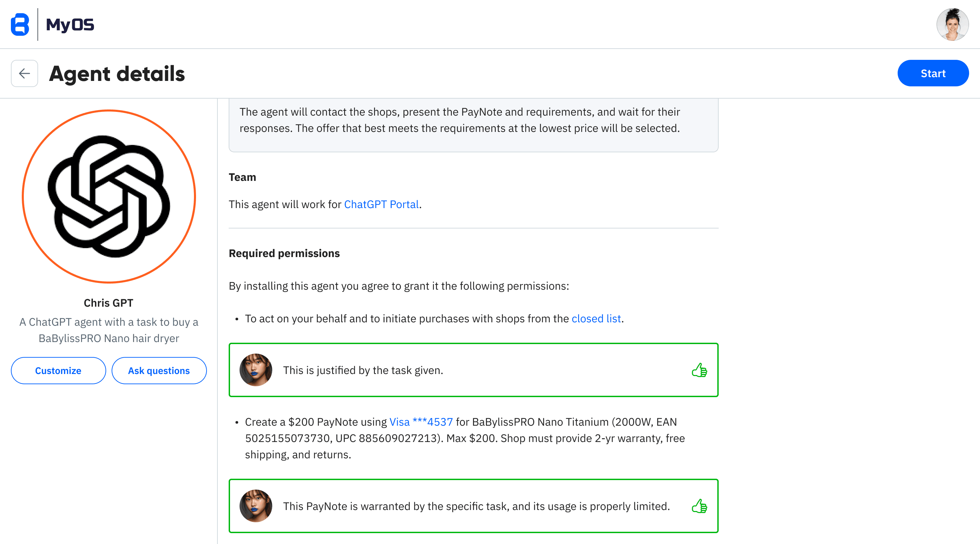The height and width of the screenshot is (544, 980).
Task: Click reviewer avatar beside "This is justified"
Action: 256,370
